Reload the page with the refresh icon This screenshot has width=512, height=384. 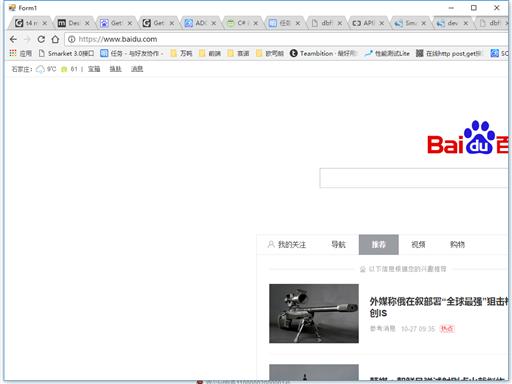pos(41,39)
